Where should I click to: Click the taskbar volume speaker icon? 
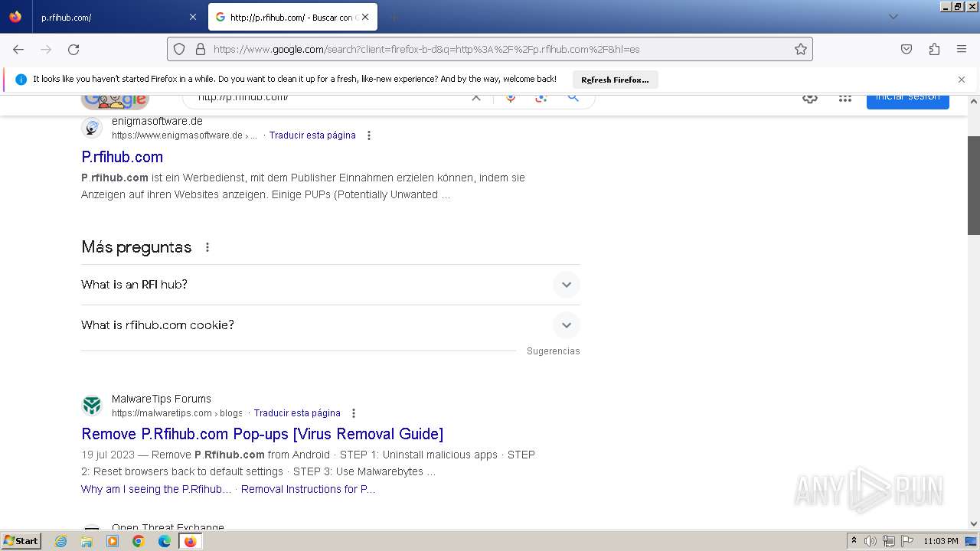point(871,541)
